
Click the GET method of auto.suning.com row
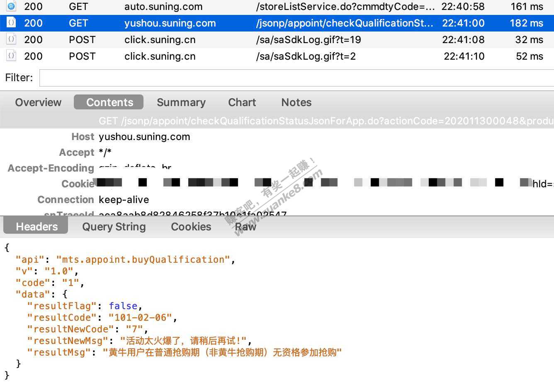pyautogui.click(x=78, y=7)
